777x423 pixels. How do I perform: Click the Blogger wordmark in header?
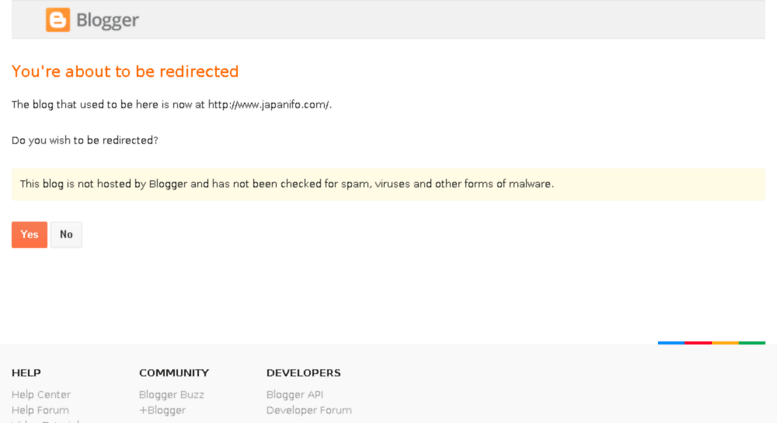[108, 20]
